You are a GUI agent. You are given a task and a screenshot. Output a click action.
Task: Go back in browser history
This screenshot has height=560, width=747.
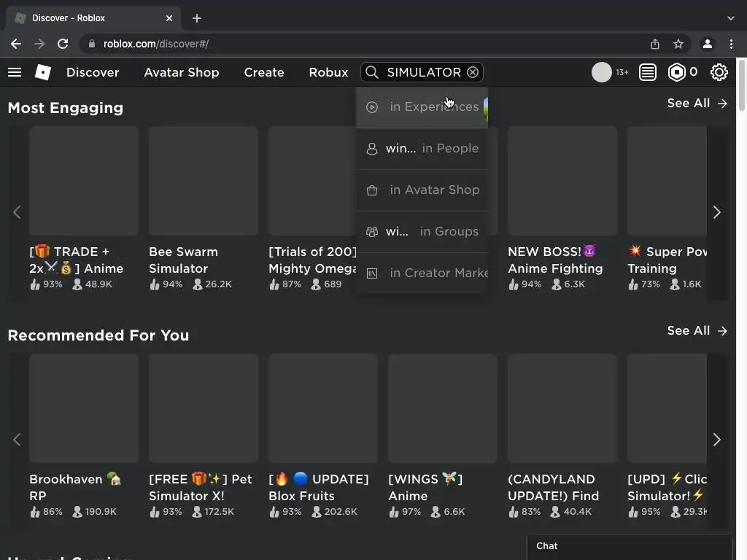[x=16, y=44]
